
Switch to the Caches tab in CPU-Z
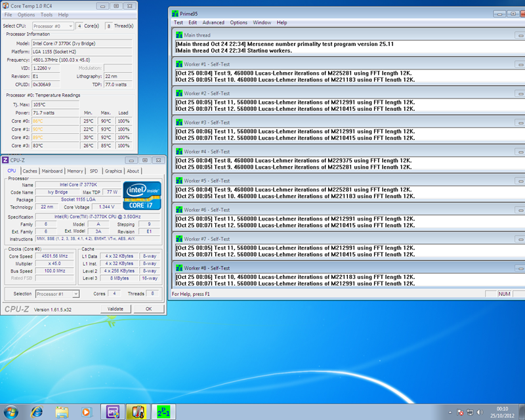[x=30, y=171]
